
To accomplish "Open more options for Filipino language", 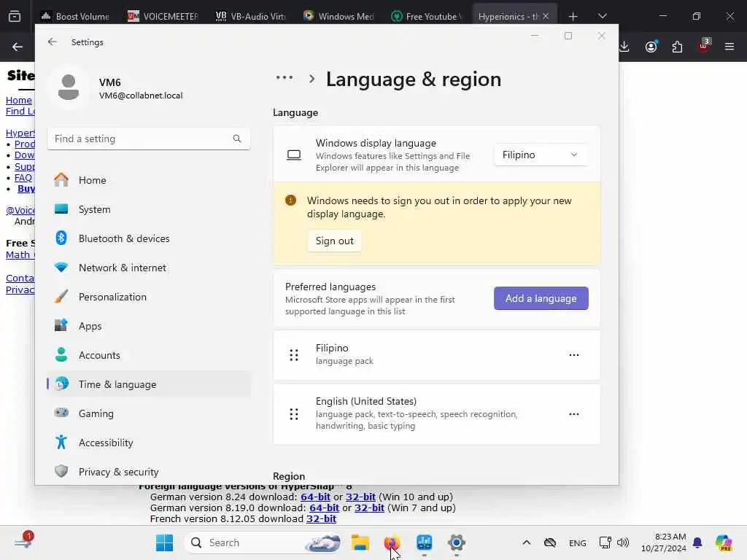I will tap(573, 355).
